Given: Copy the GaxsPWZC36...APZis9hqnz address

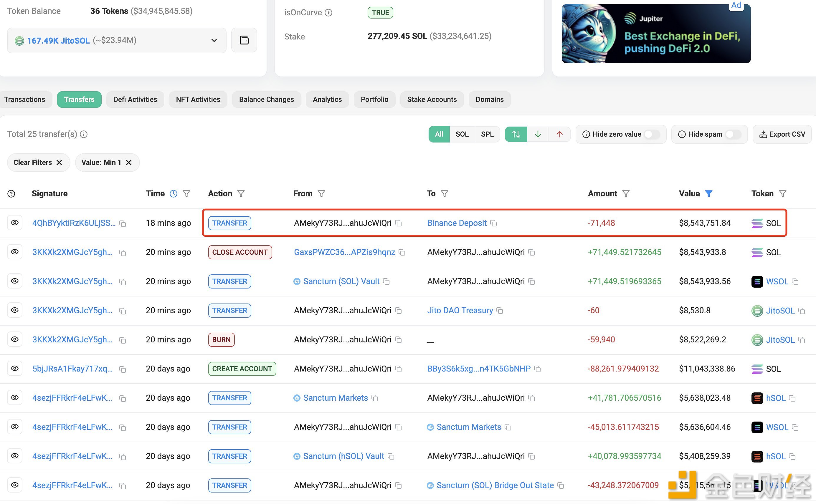Looking at the screenshot, I should coord(402,253).
